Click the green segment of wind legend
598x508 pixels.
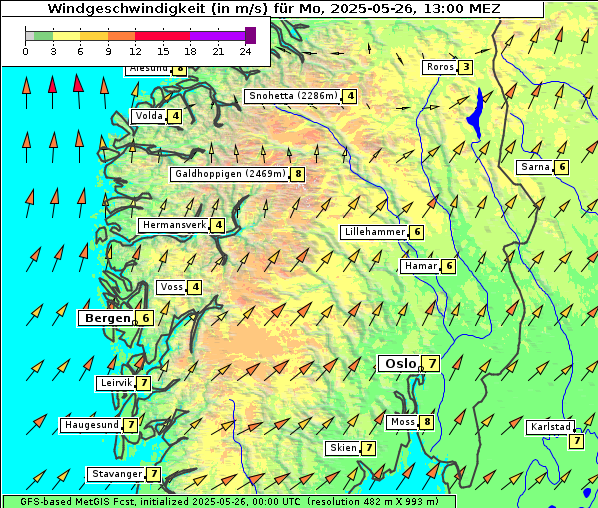(43, 36)
